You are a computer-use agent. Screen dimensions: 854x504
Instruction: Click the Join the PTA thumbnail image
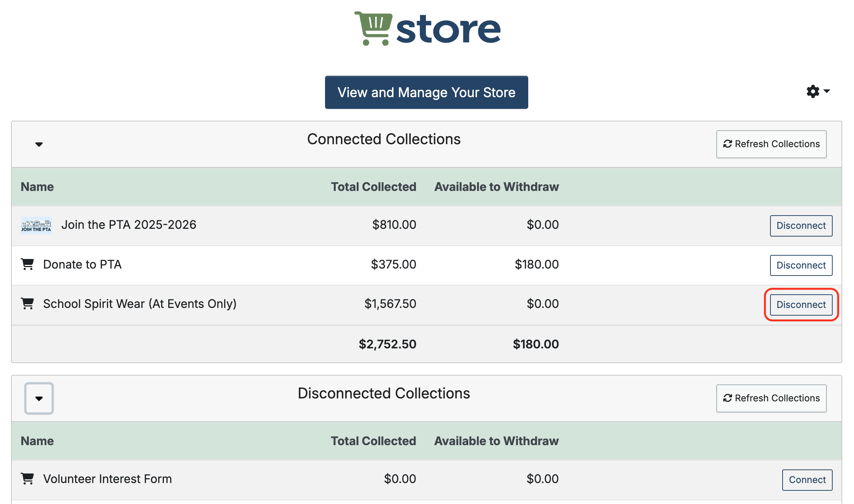(36, 225)
